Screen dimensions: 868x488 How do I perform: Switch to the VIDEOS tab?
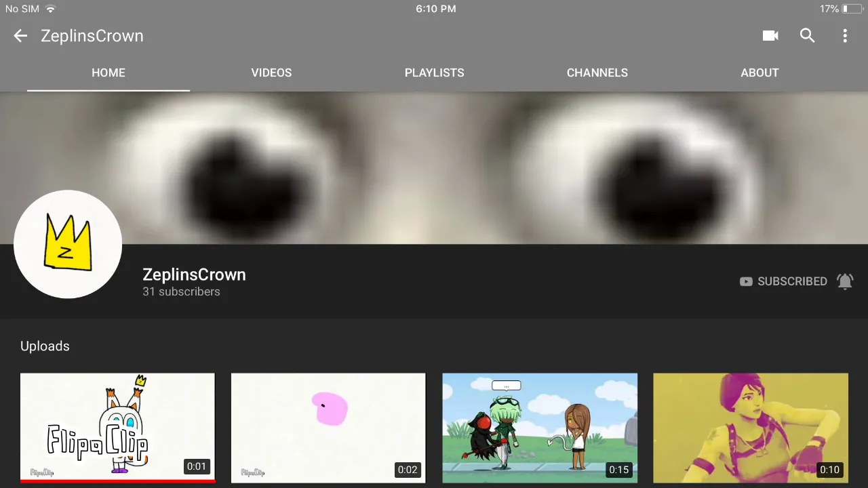coord(271,73)
